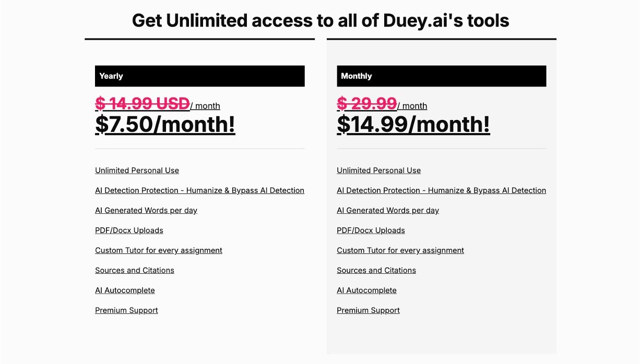Click the crossed-out $14.99 USD price
The height and width of the screenshot is (364, 640).
142,104
